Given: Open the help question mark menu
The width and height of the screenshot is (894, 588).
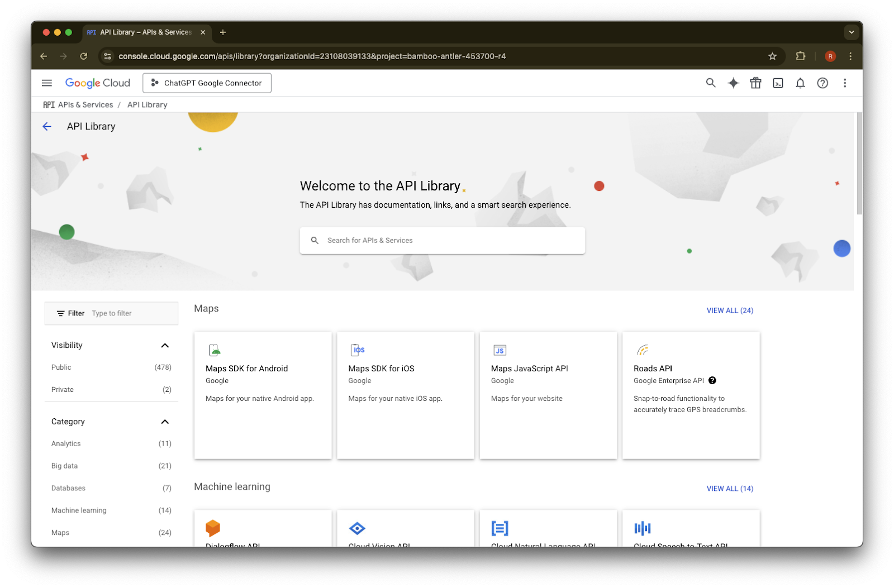Looking at the screenshot, I should pyautogui.click(x=822, y=83).
